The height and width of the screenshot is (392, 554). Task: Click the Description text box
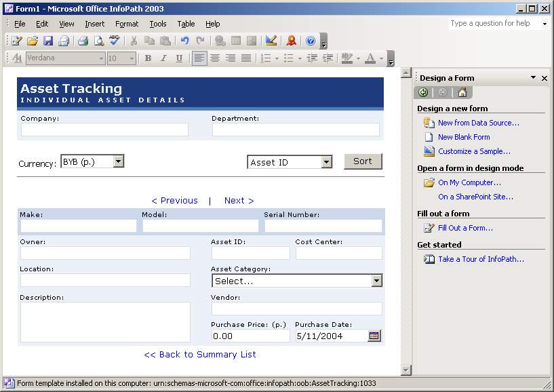(105, 322)
